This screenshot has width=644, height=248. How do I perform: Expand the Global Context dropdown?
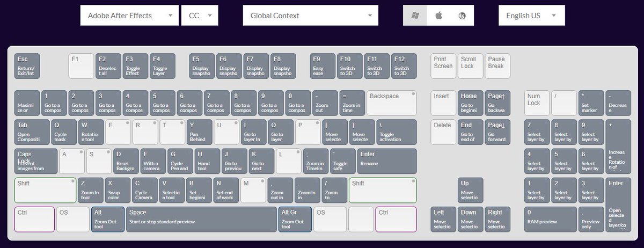(310, 16)
